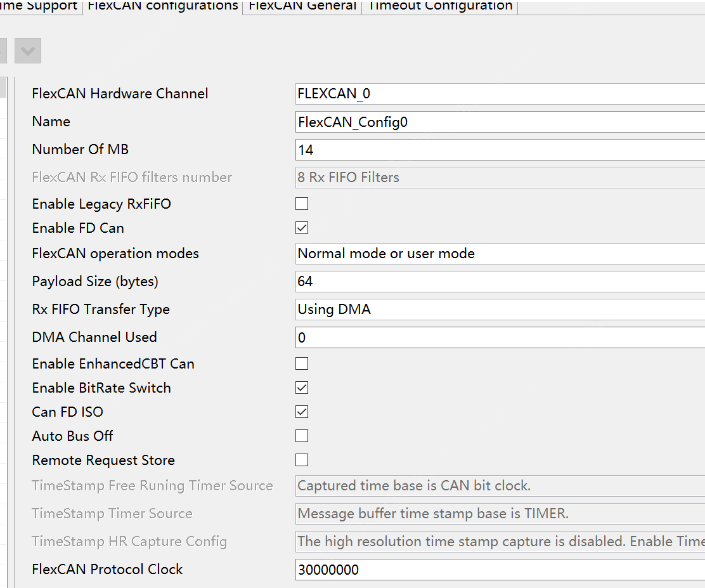Viewport: 705px width, 588px height.
Task: Select the Payload Size (bytes) field
Action: 500,282
